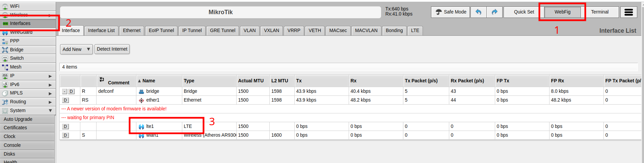
Task: Click the WebFig button
Action: [x=562, y=12]
